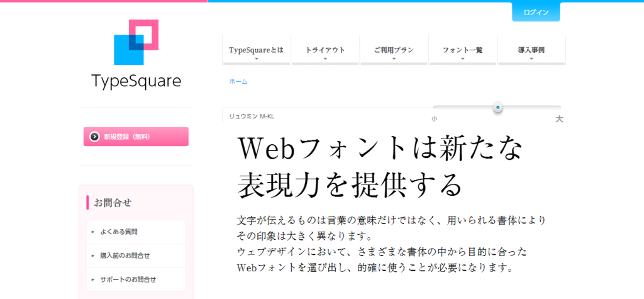Open the 導入事例 menu

pos(531,50)
